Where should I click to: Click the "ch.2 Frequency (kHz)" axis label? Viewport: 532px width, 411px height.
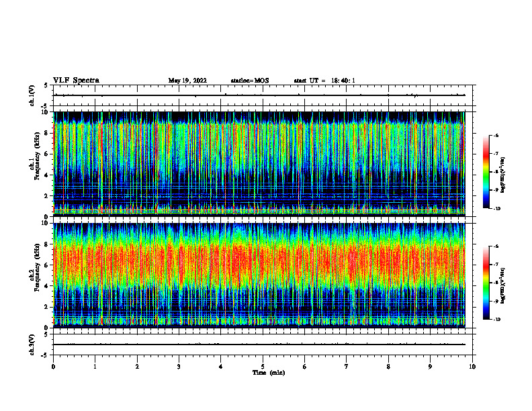34,267
